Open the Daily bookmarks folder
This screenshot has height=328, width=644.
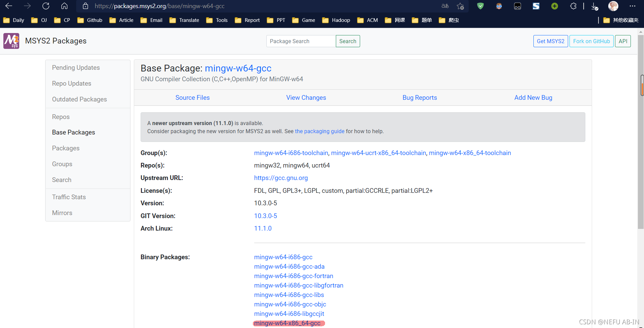(x=14, y=20)
